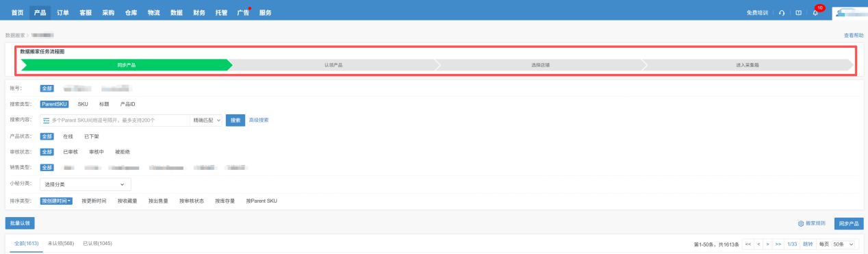The width and height of the screenshot is (868, 254).
Task: Switch to 未认领(568) tab
Action: pos(60,244)
